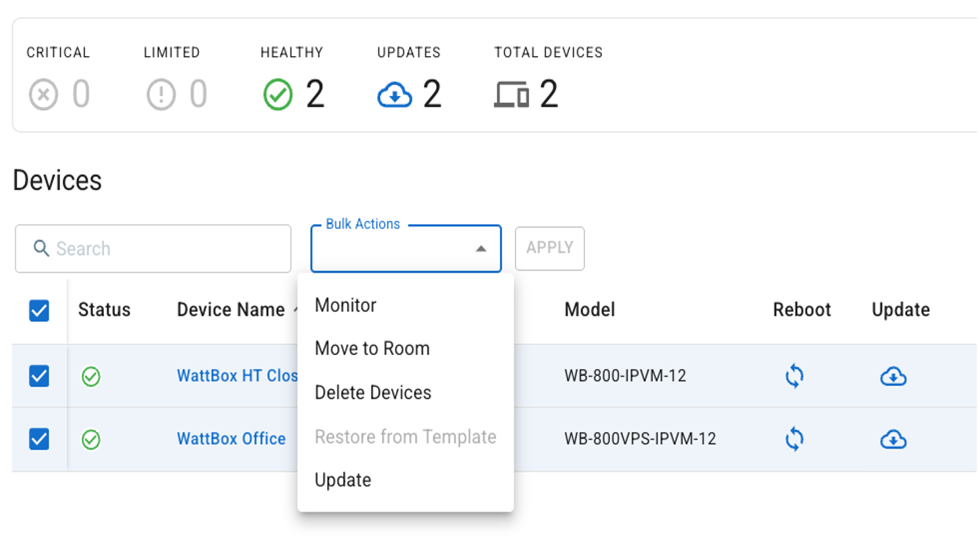Click into the Search devices field
980x544 pixels.
coord(153,248)
